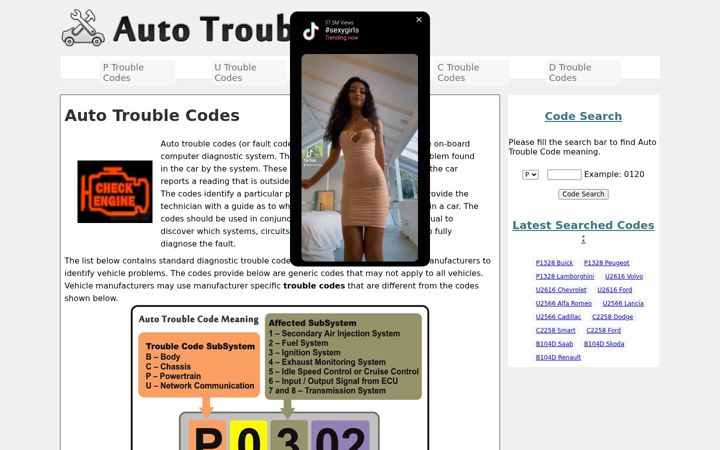Click the Auto Trouble Code Meaning diagram title
Viewport: 720px width, 450px height.
199,319
